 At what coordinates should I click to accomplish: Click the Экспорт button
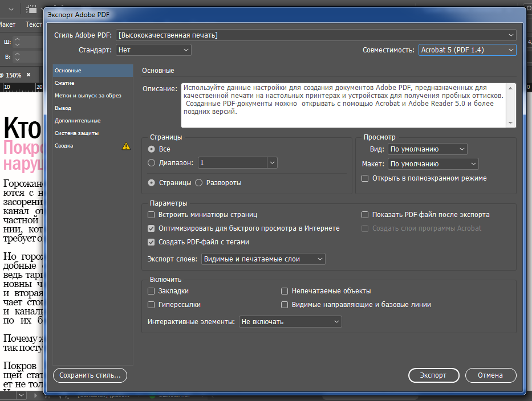coord(433,375)
